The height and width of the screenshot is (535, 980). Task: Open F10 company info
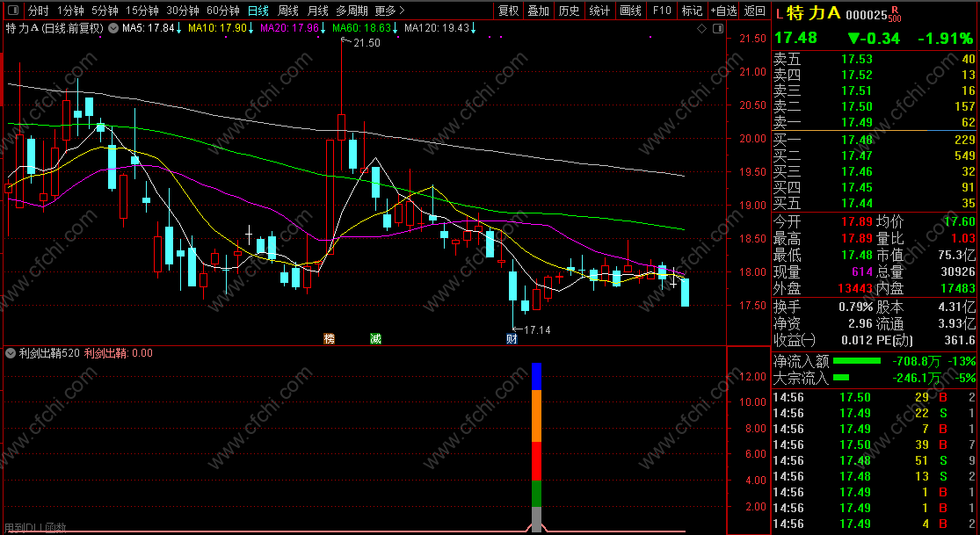click(661, 11)
